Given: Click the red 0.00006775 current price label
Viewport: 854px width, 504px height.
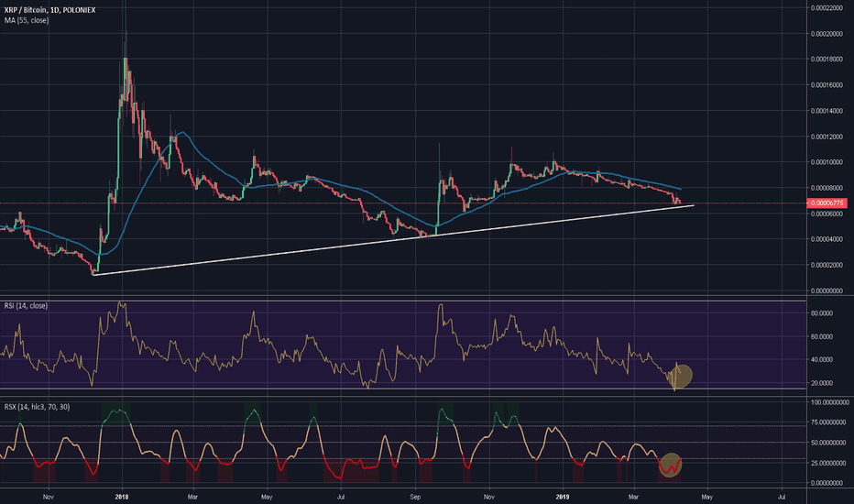Looking at the screenshot, I should point(827,203).
